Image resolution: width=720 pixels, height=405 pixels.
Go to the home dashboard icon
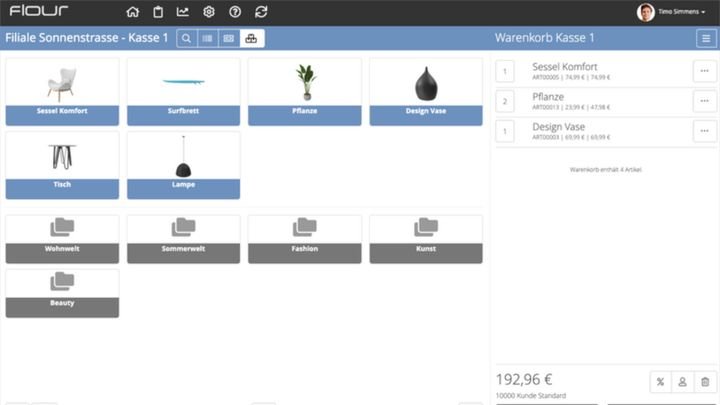tap(133, 12)
